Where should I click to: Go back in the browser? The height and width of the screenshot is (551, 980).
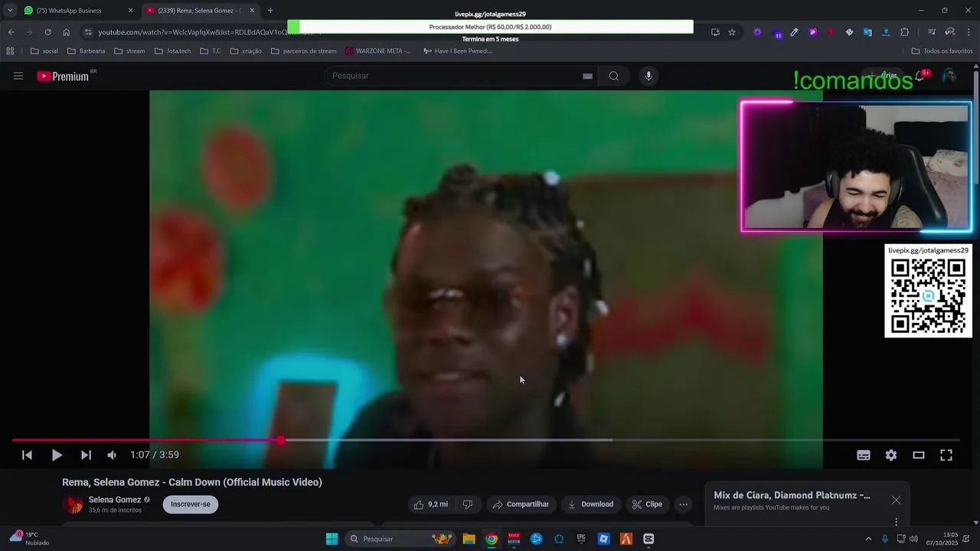[11, 32]
